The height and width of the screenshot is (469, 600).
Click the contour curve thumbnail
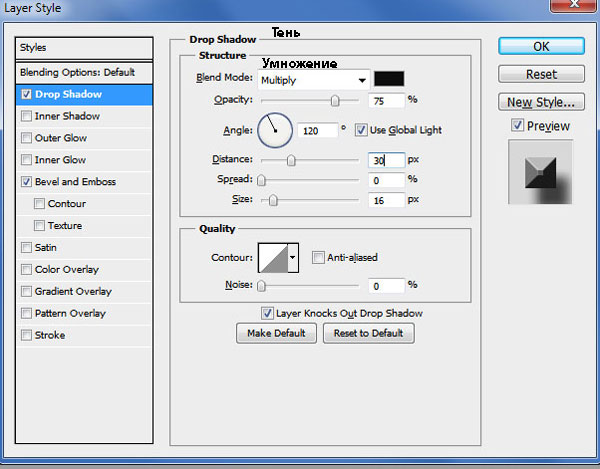point(273,258)
